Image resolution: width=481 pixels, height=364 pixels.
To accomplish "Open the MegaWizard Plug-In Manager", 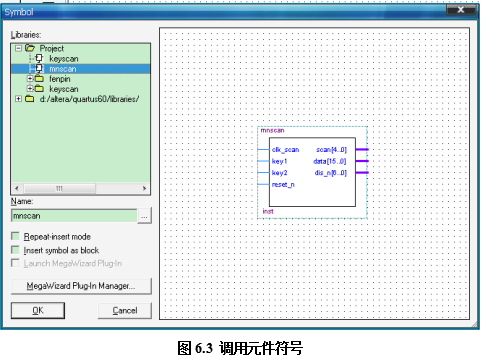I will 81,286.
